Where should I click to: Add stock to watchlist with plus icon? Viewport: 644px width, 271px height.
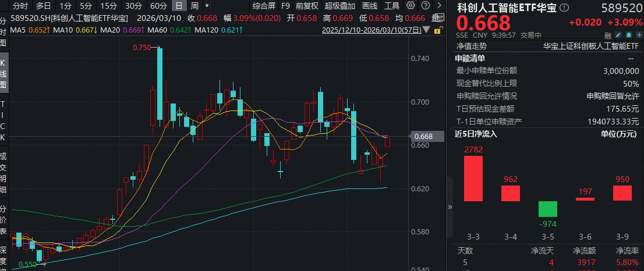(x=639, y=35)
